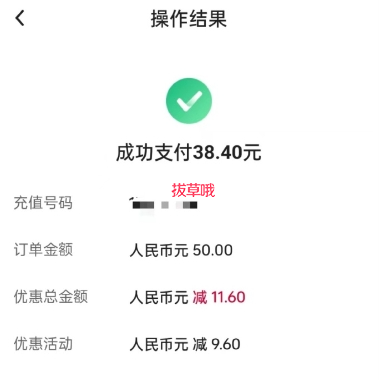Click the 优惠总金额 label
This screenshot has width=386, height=380.
point(51,297)
